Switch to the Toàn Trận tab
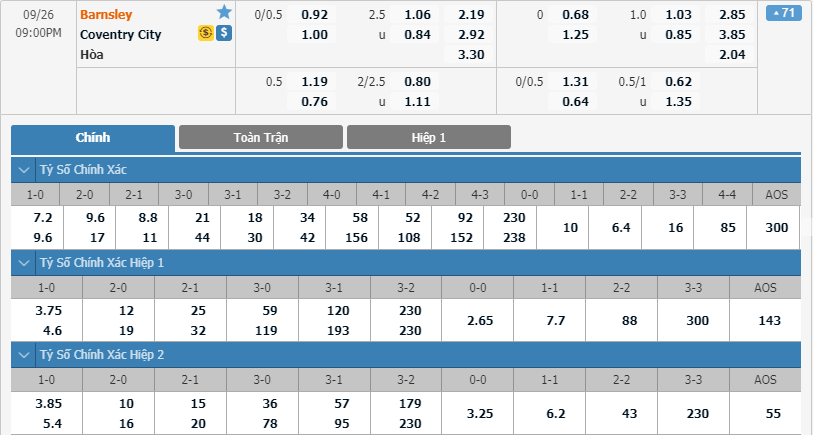 click(261, 137)
